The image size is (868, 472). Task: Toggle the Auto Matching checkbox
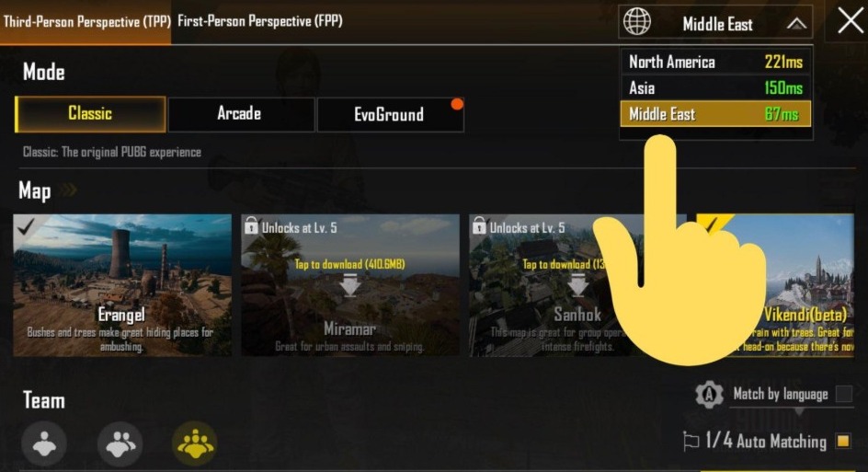point(843,441)
